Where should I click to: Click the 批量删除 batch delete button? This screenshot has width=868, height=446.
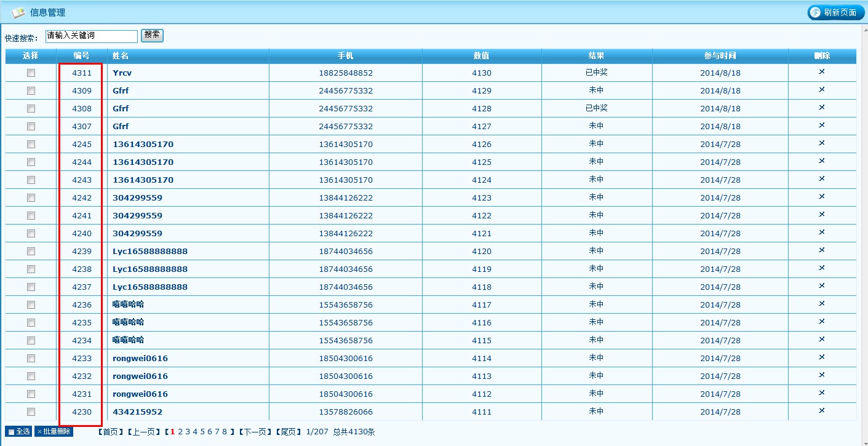click(54, 432)
